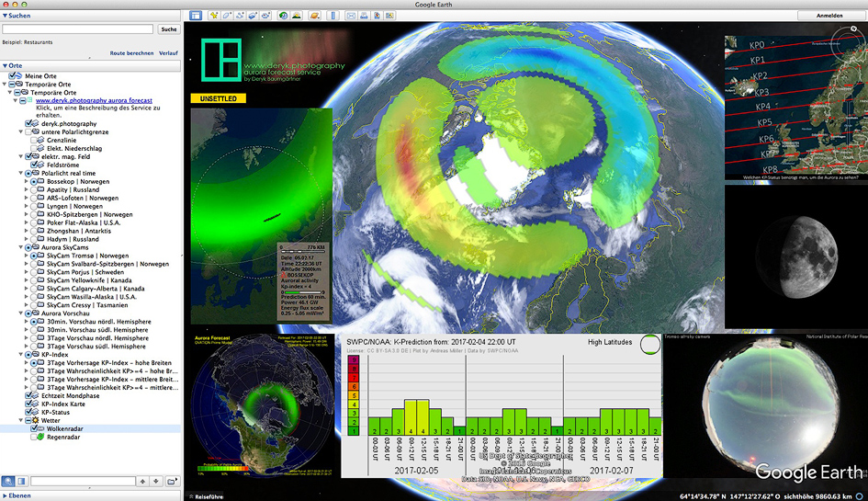Click the magnifier search icon below Orte panel
Viewport: 868px width, 501px height.
tap(7, 481)
